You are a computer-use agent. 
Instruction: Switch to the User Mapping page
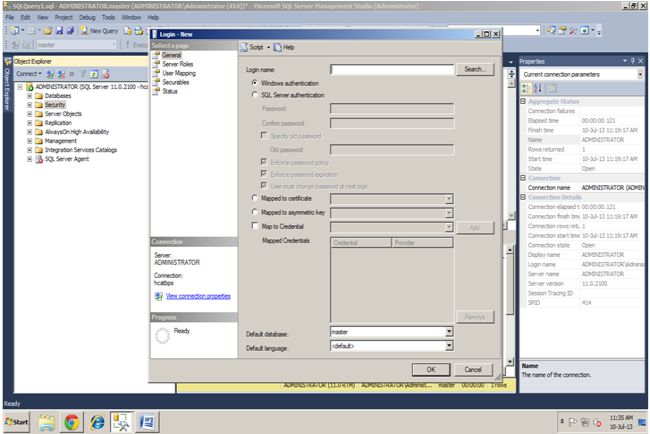point(179,73)
